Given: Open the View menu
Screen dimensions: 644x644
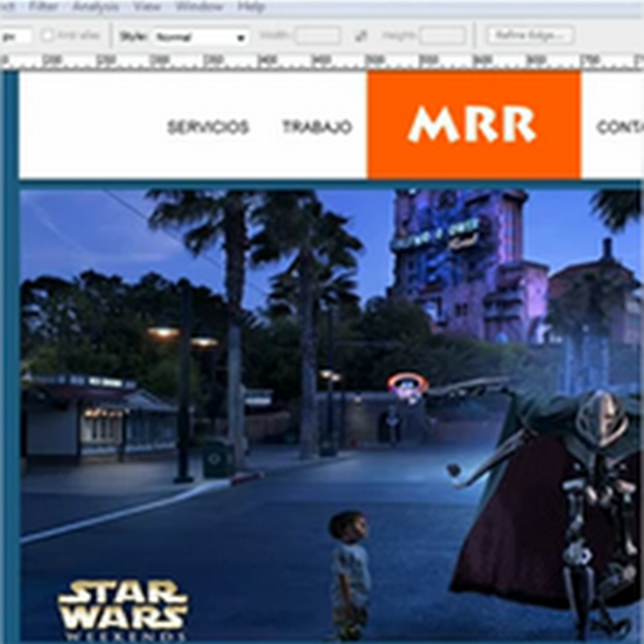Looking at the screenshot, I should [147, 6].
